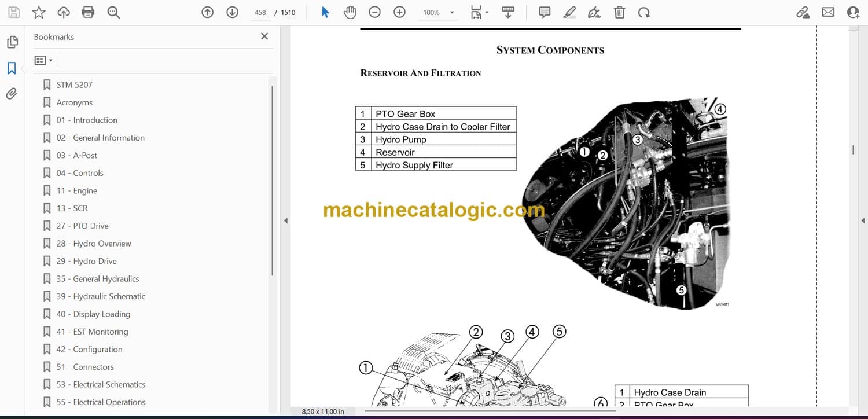Image resolution: width=868 pixels, height=419 pixels.
Task: Click the Print file icon
Action: [88, 12]
